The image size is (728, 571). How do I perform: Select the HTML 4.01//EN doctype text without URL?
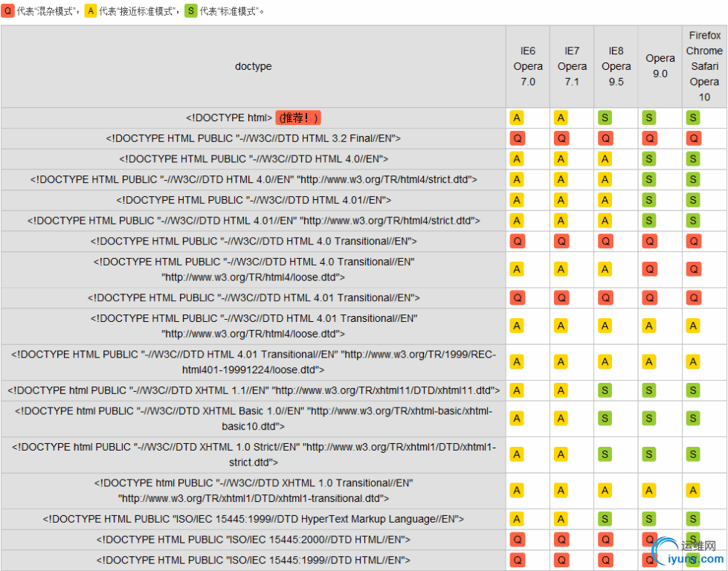(254, 200)
